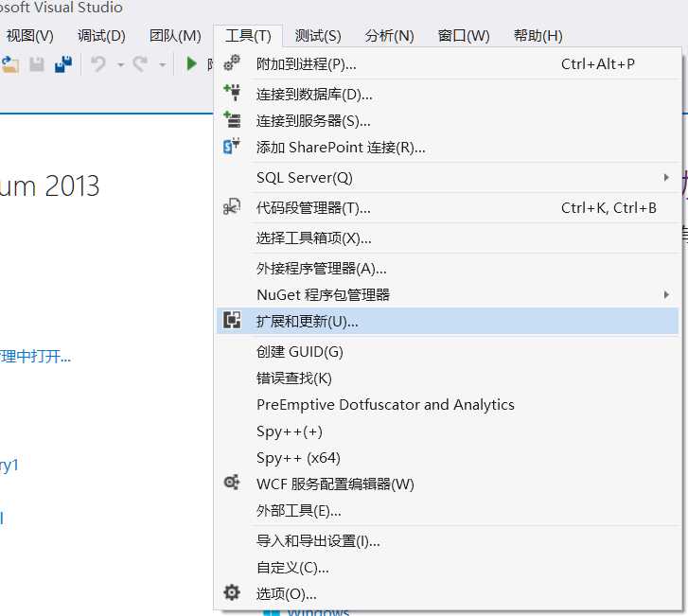Open WCF 服务配置编辑器(W)
The width and height of the screenshot is (688, 616).
[448, 484]
